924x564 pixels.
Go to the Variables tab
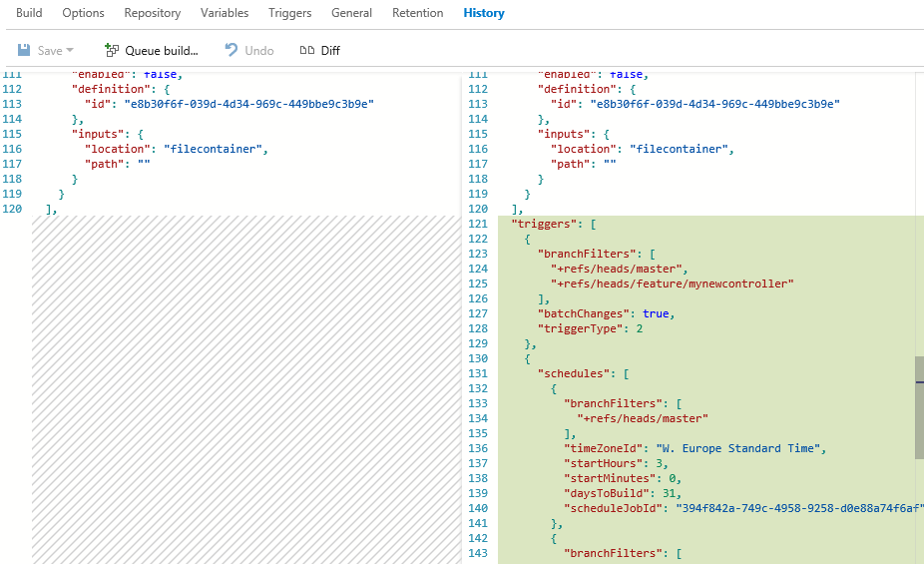225,13
